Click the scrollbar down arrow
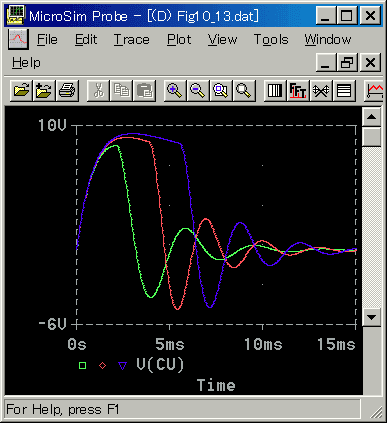 point(371,317)
